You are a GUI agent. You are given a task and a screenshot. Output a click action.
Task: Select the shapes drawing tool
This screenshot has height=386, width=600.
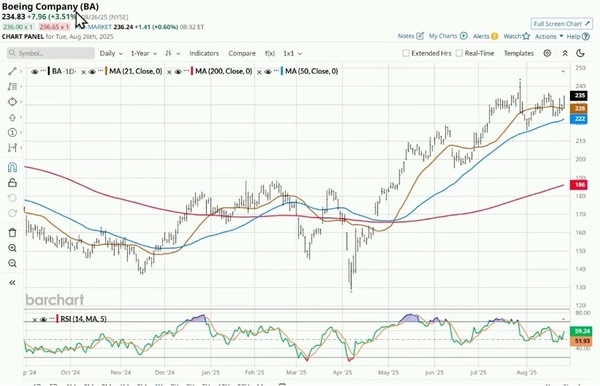click(x=12, y=102)
